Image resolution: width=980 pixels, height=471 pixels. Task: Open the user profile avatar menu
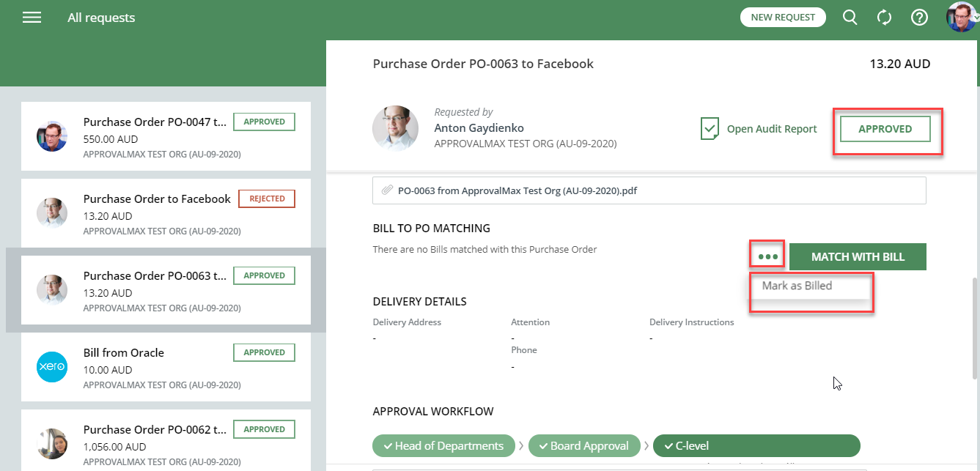point(962,17)
